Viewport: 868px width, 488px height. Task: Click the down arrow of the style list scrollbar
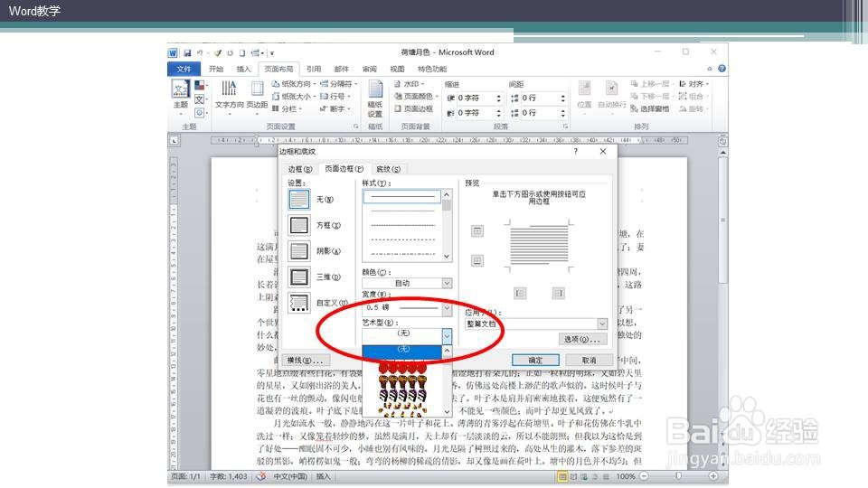coord(447,256)
